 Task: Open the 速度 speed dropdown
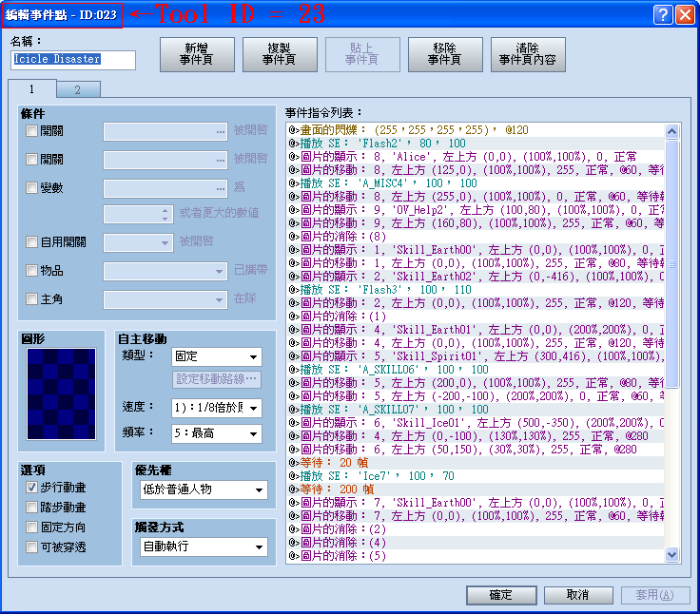tap(217, 408)
